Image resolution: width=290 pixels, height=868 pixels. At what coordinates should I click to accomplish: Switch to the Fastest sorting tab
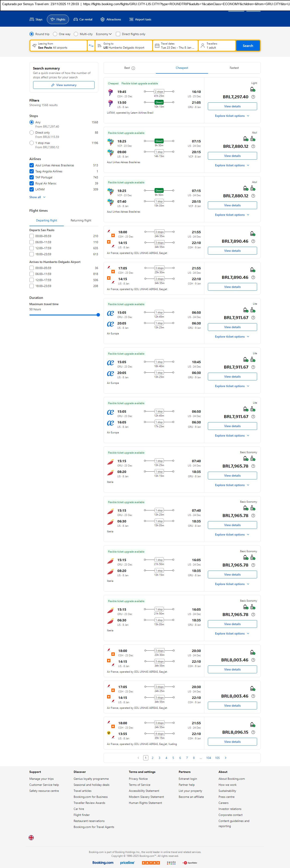pos(234,68)
